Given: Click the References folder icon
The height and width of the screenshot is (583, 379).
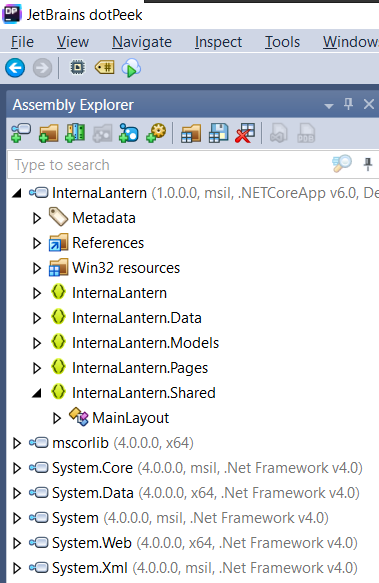Looking at the screenshot, I should pos(58,242).
